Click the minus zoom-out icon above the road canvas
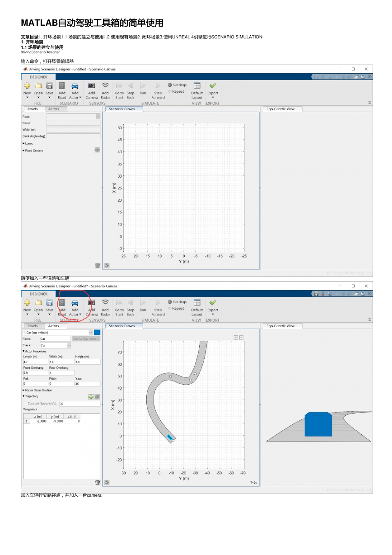Screen dimensions: 392x555 click(241, 338)
